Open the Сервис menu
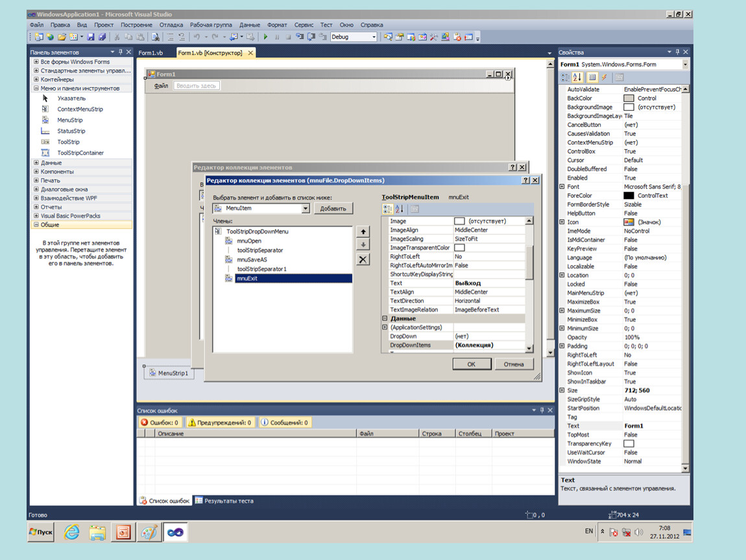The width and height of the screenshot is (746, 560). [304, 25]
